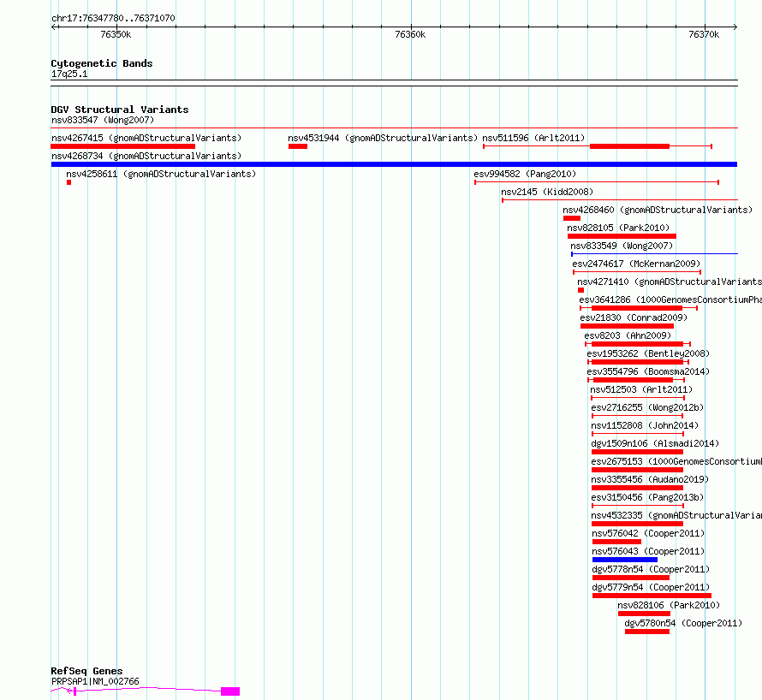Viewport: 762px width, 700px height.
Task: Click the 76370k ruler tick label
Action: point(704,34)
